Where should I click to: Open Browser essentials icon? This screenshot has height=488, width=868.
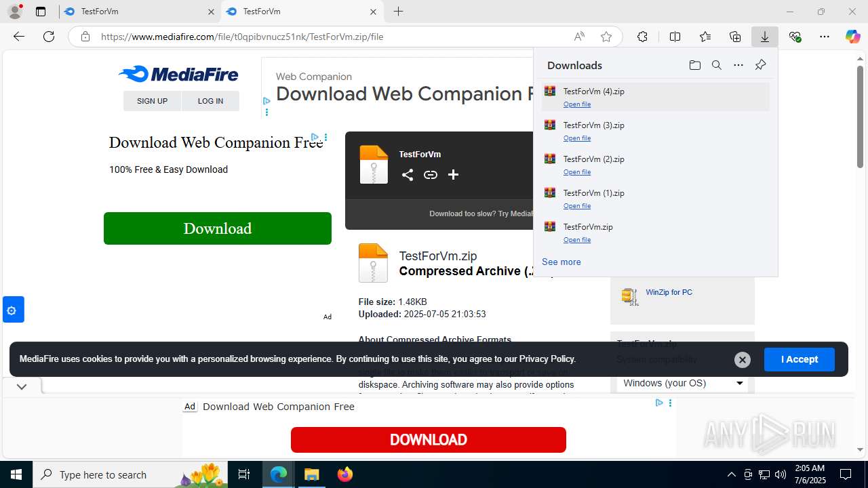(795, 37)
